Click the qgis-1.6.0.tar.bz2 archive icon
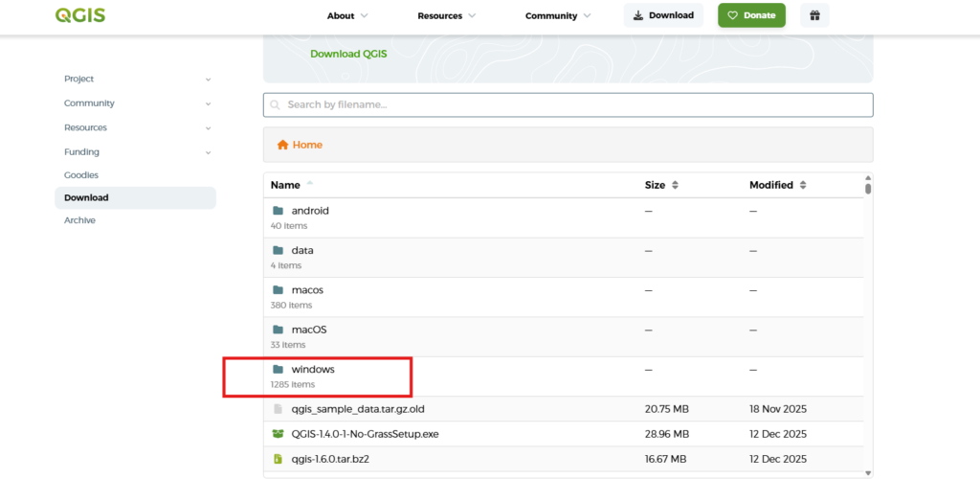The width and height of the screenshot is (980, 479). click(x=278, y=459)
